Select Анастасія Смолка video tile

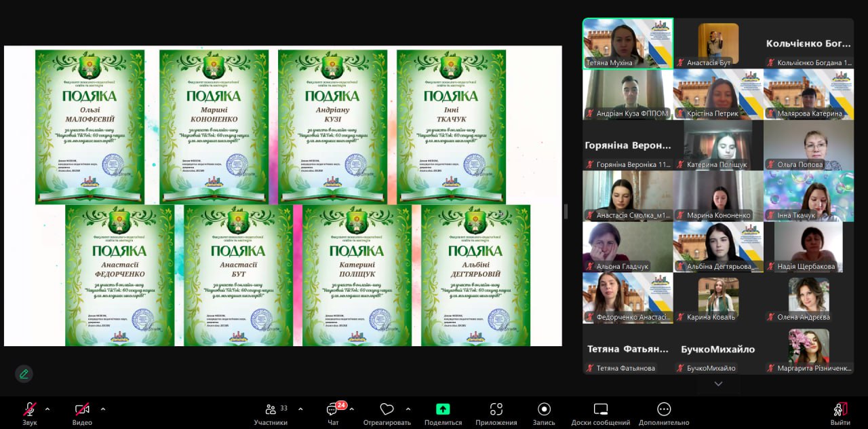(628, 196)
